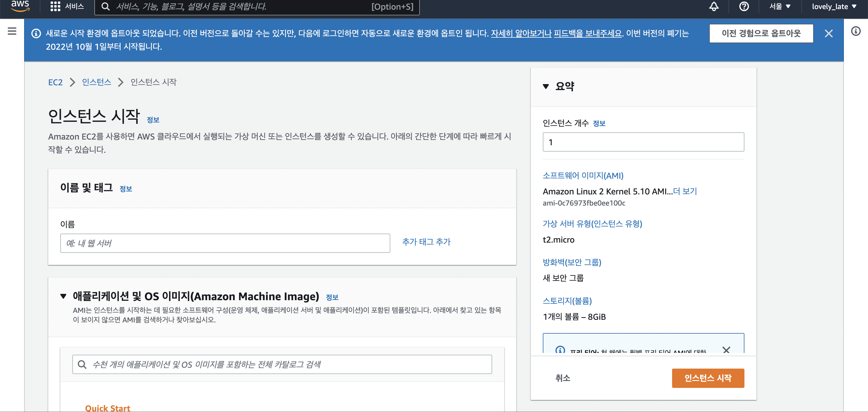Open the AWS home logo
The image size is (868, 412).
[x=20, y=6]
